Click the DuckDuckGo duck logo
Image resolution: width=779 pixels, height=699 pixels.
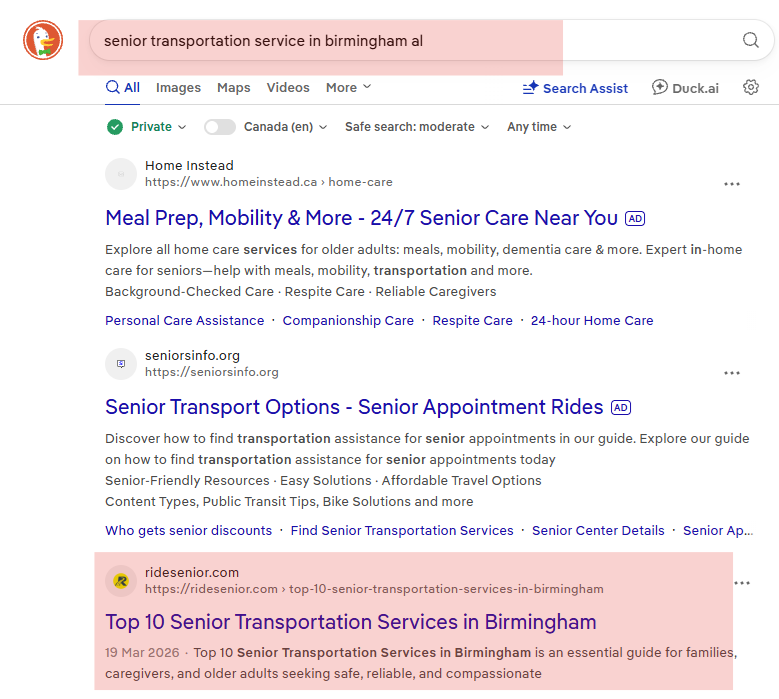point(43,40)
